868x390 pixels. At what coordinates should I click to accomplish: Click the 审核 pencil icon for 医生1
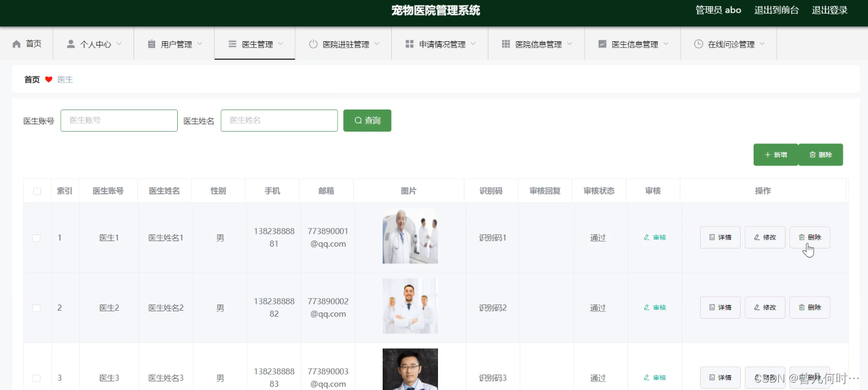tap(647, 237)
